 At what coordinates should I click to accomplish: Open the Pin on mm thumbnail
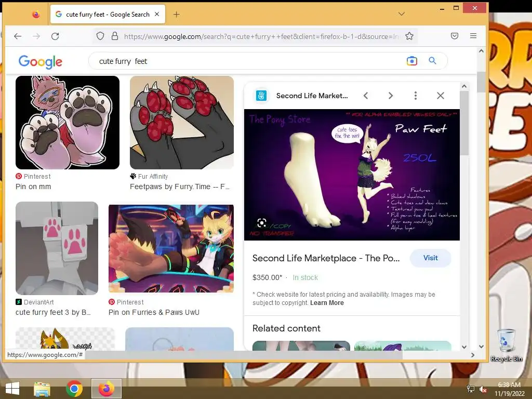coord(68,123)
